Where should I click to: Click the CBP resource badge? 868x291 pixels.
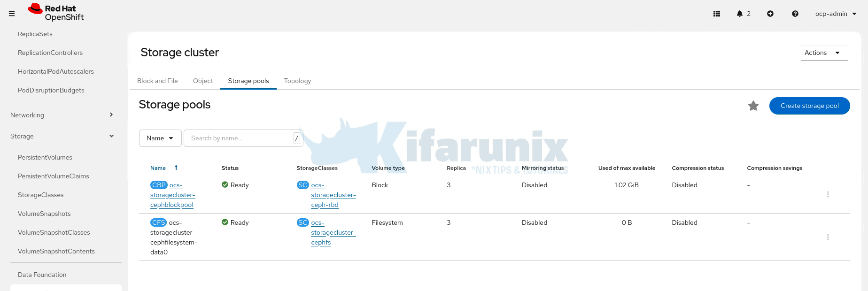(x=159, y=185)
